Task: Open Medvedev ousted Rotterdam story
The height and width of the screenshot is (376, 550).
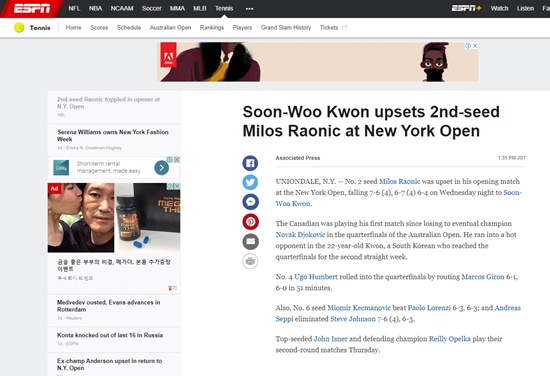Action: 108,306
